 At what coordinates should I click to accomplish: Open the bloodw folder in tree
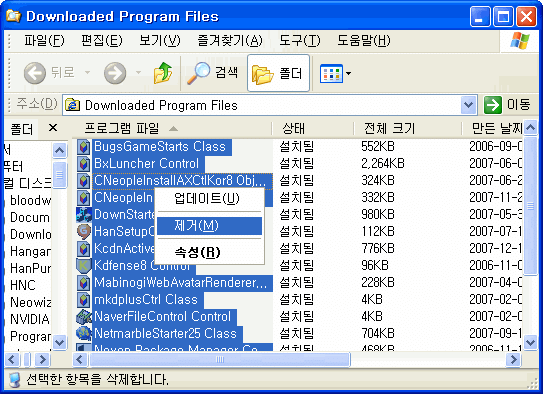30,200
